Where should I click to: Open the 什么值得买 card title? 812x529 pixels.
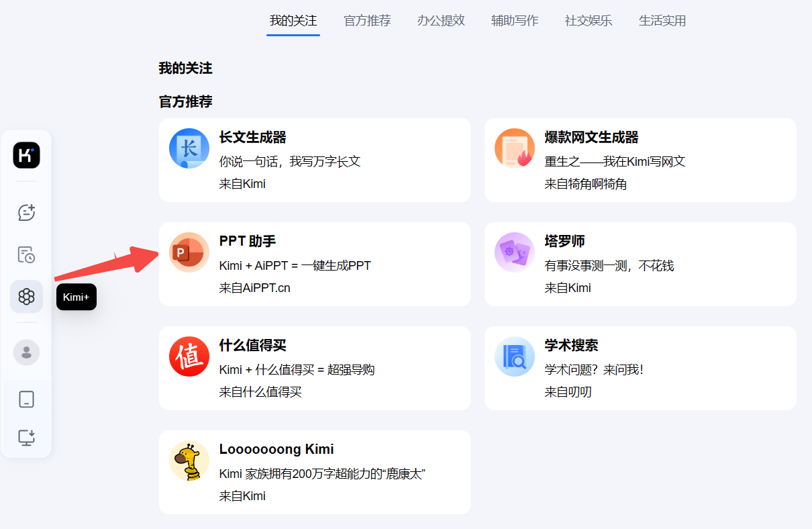click(x=253, y=346)
